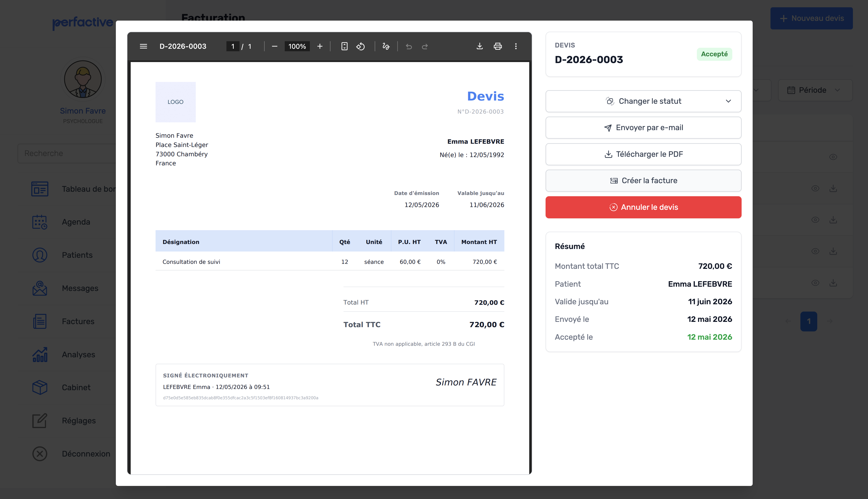Click the Factures document icon
Image resolution: width=868 pixels, height=499 pixels.
(x=40, y=321)
